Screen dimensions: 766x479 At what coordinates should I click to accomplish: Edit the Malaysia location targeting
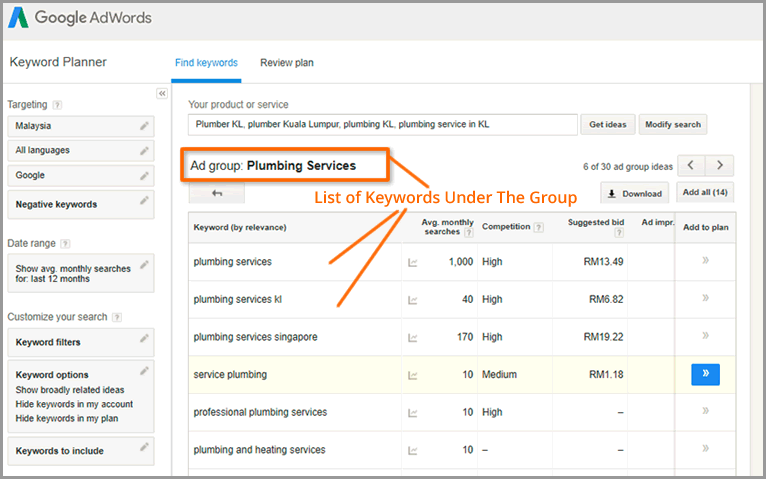(x=144, y=126)
